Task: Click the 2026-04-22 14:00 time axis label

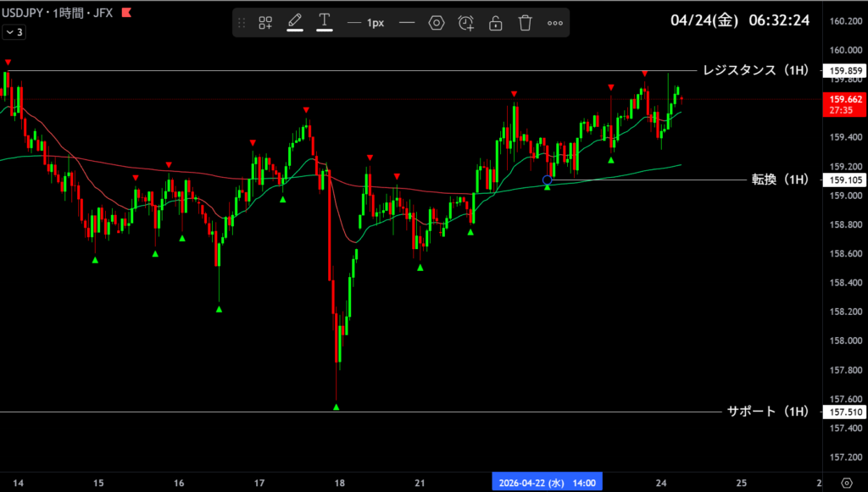Action: click(547, 483)
